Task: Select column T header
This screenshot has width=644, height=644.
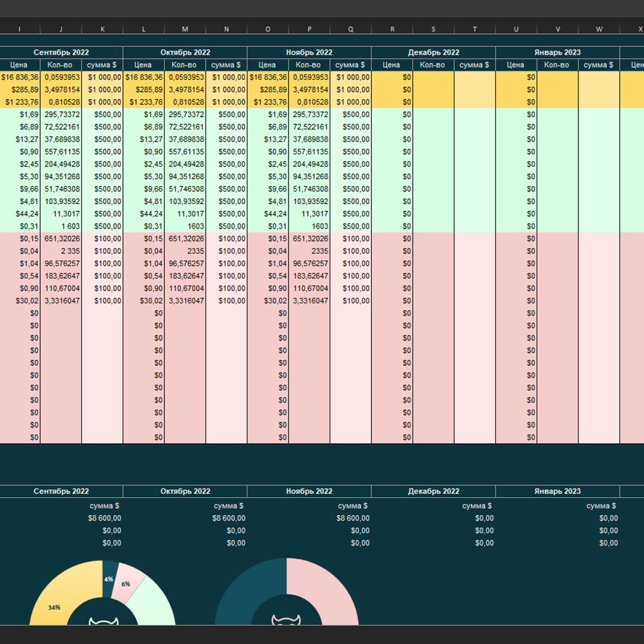Action: (x=475, y=29)
